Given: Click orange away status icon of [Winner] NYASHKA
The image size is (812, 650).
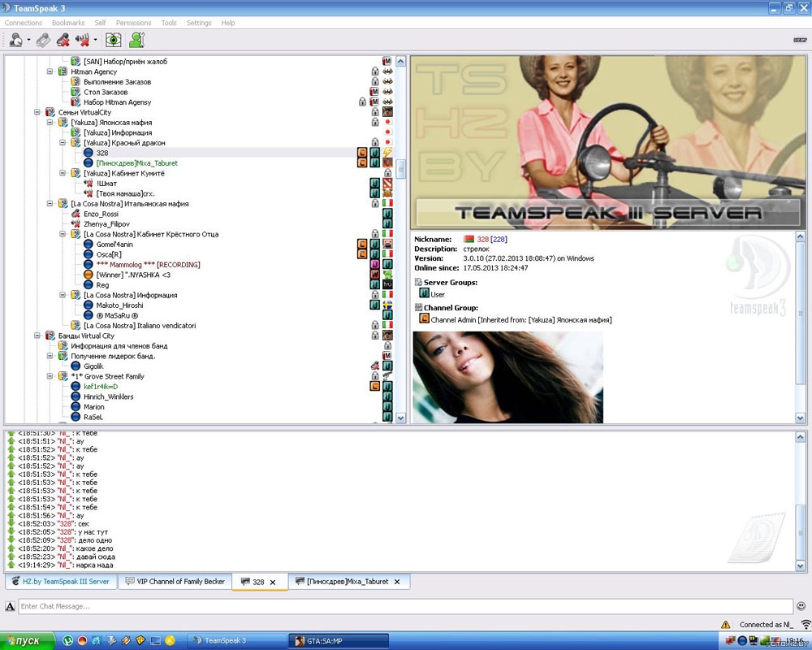Looking at the screenshot, I should coord(88,275).
